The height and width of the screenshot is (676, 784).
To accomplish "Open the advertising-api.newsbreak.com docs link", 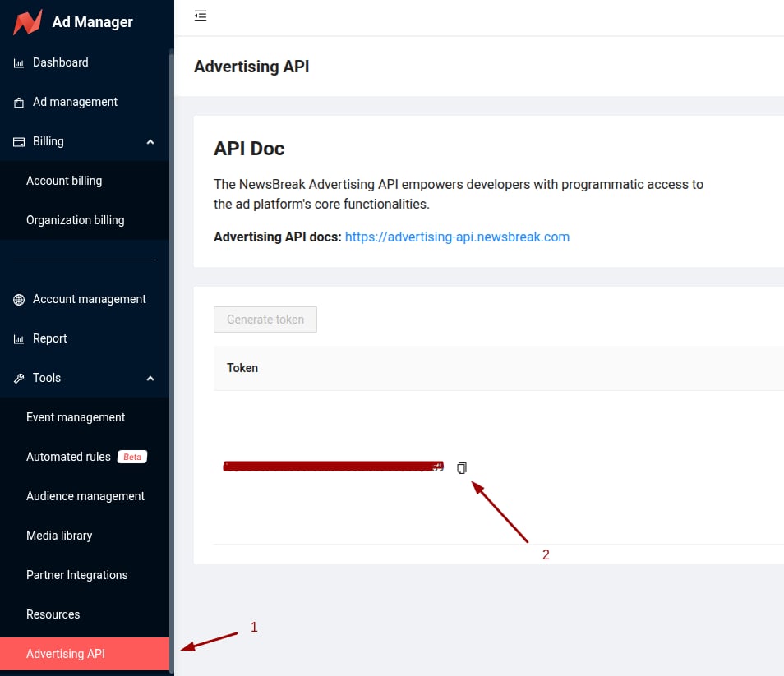I will pyautogui.click(x=457, y=237).
